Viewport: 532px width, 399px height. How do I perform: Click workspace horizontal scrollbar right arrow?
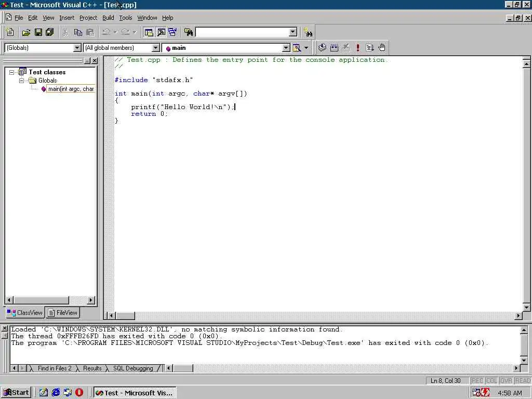[x=91, y=300]
